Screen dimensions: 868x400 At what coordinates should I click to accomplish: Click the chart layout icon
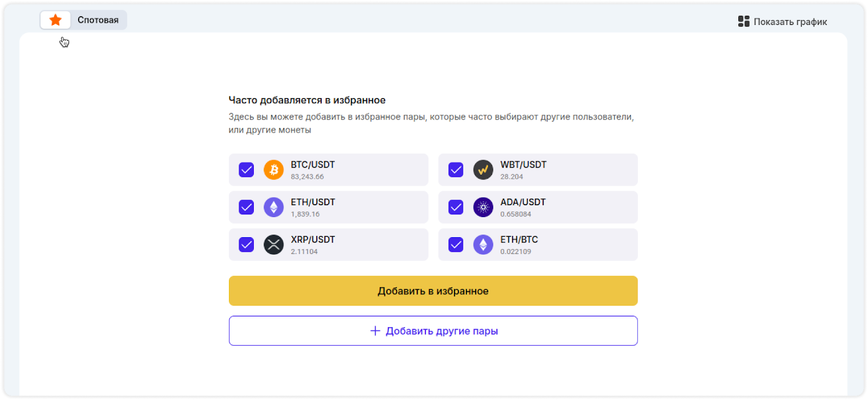744,21
